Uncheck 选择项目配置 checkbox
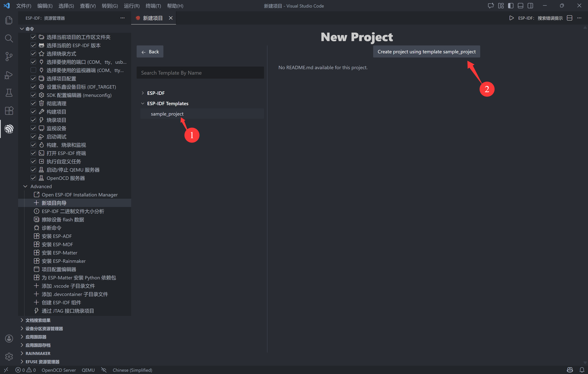Viewport: 588px width, 374px height. tap(33, 78)
